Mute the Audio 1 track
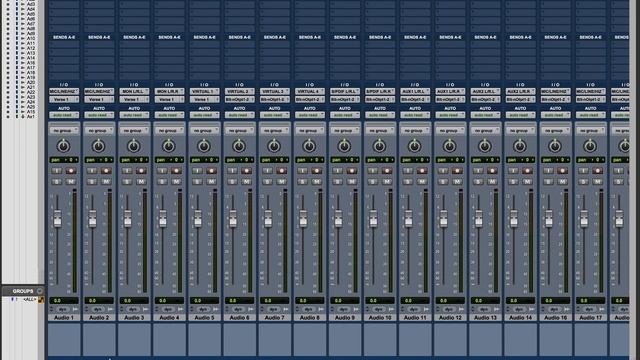Screen dimensions: 640x360 71,182
